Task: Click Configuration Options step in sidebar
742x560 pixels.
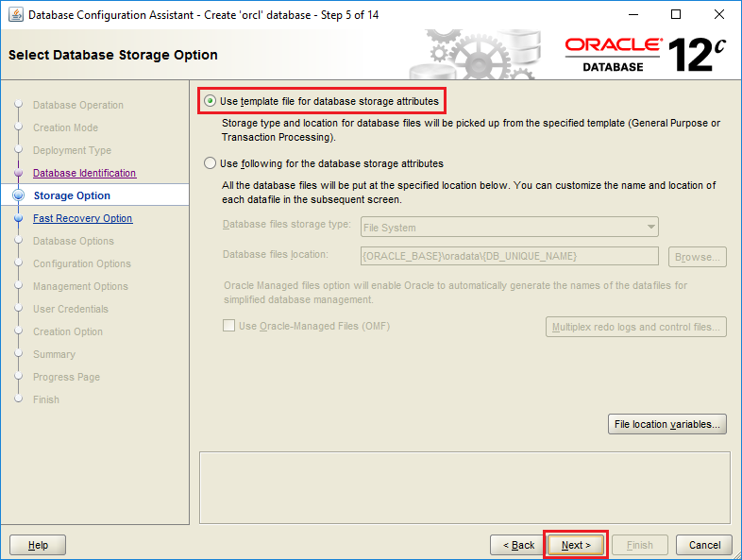Action: click(x=82, y=263)
